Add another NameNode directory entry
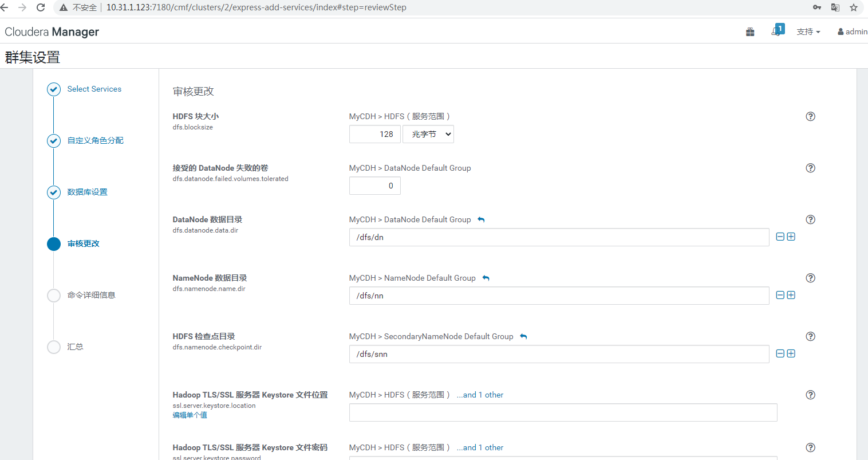 click(x=791, y=295)
